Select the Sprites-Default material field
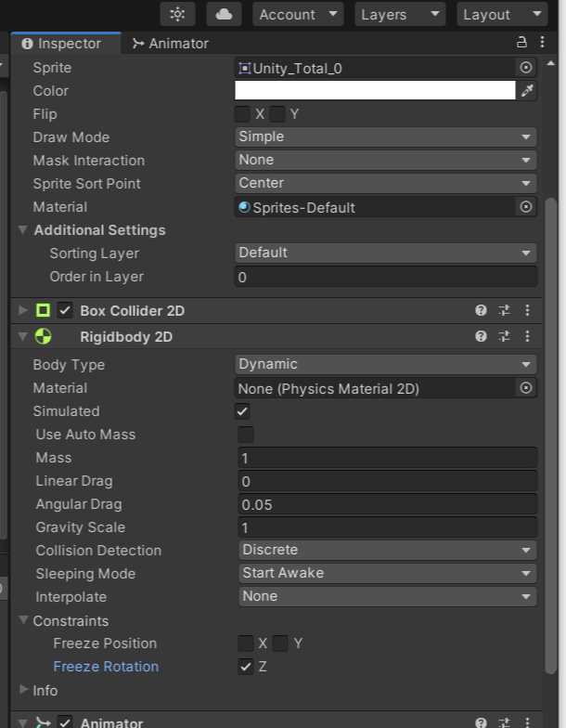Screen dimensions: 566x728 [375, 207]
